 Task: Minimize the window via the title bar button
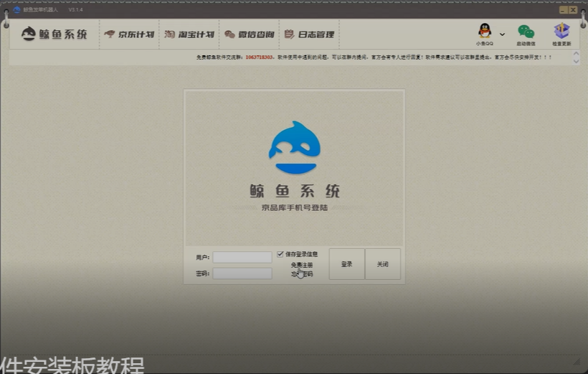point(563,10)
